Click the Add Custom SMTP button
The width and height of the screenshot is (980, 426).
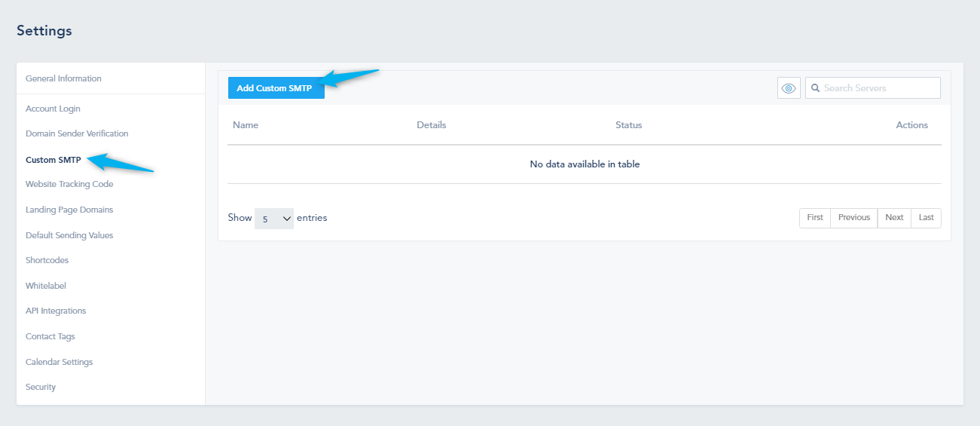click(x=276, y=88)
